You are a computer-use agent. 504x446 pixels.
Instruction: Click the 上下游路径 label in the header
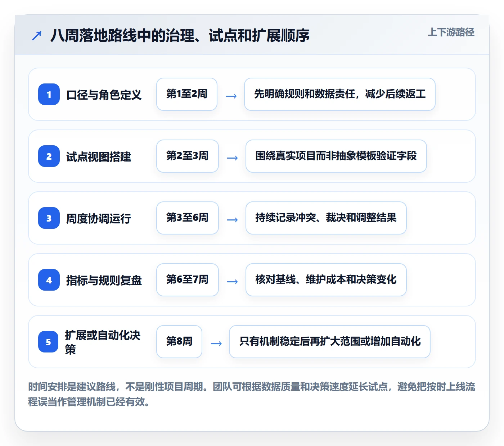pos(451,32)
